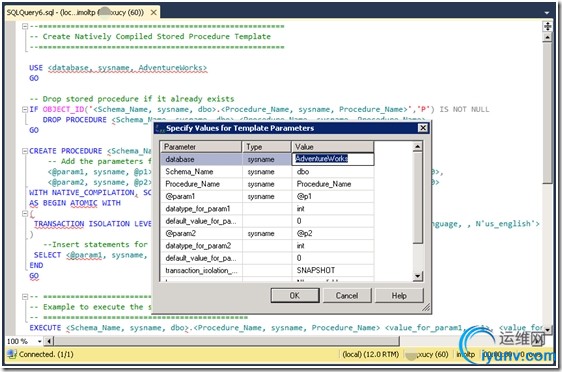Collapse the IF OBJECT_ID block
This screenshot has width=562, height=372.
[x=25, y=109]
